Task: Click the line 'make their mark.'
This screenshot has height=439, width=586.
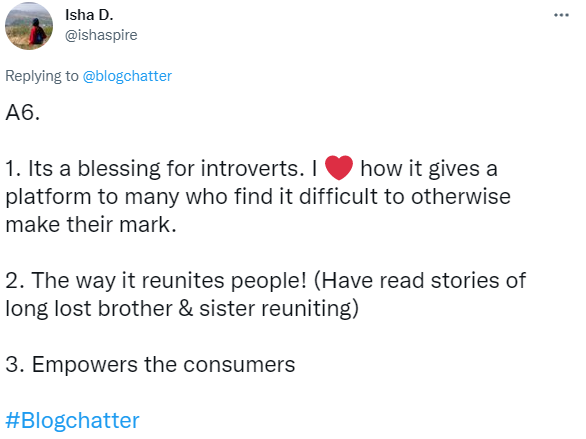Action: (x=91, y=225)
